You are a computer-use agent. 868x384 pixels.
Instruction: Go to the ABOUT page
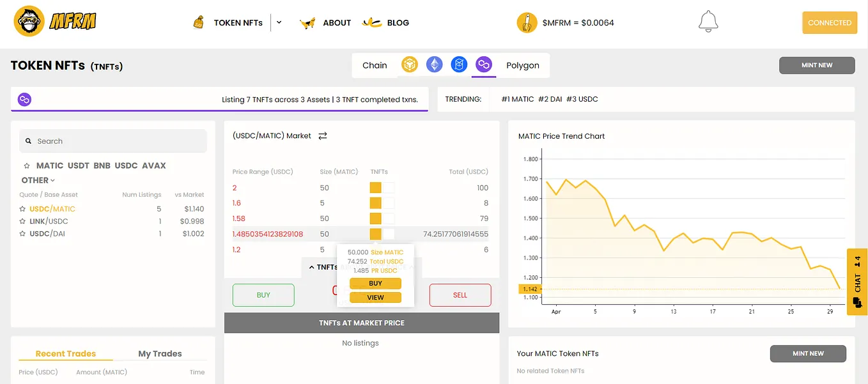tap(337, 22)
